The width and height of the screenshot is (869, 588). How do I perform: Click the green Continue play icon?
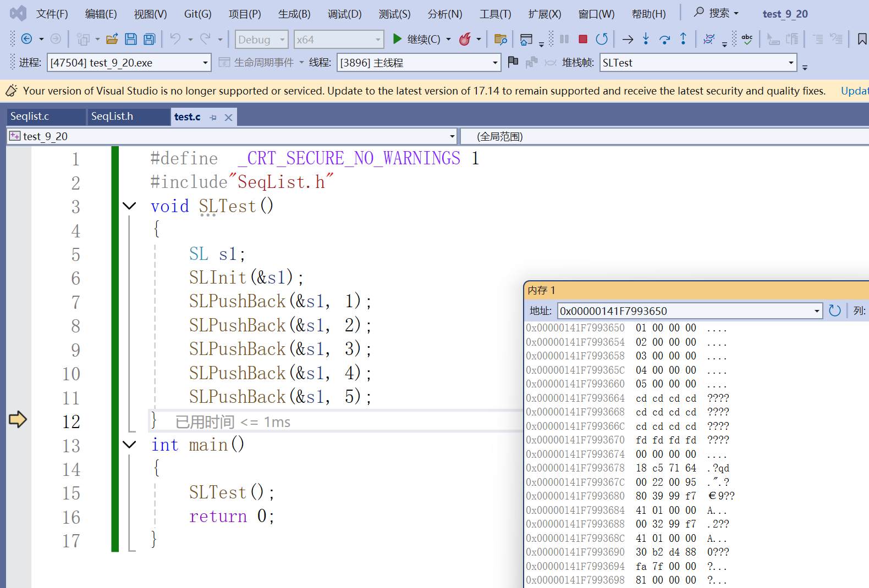pyautogui.click(x=397, y=39)
